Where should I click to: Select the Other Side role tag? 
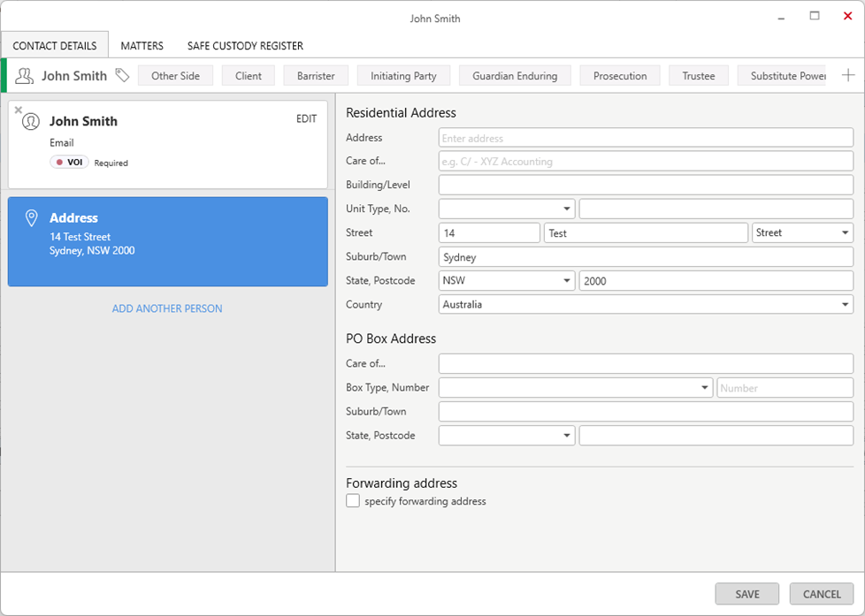(x=175, y=75)
